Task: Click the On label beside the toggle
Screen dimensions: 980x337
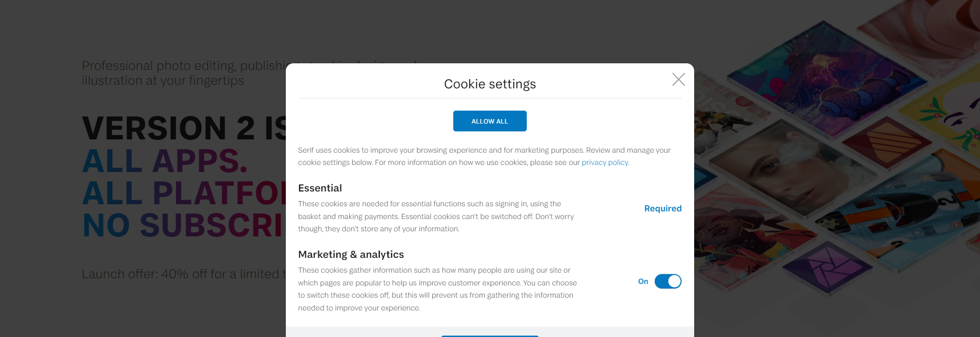Action: click(x=643, y=281)
